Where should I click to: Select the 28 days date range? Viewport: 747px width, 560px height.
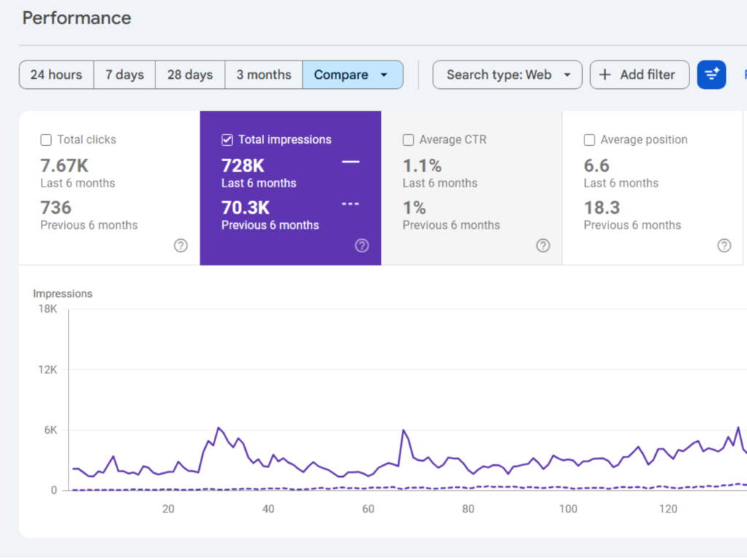[190, 74]
